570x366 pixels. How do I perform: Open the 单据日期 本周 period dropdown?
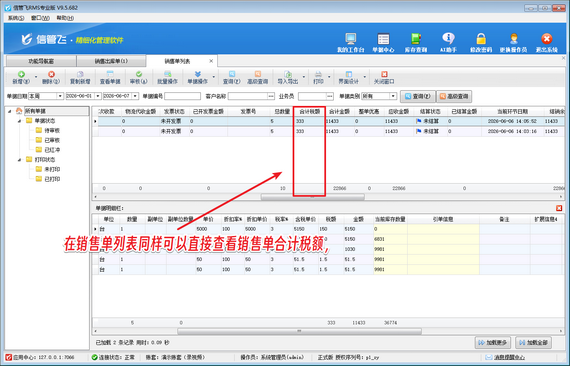pos(60,96)
